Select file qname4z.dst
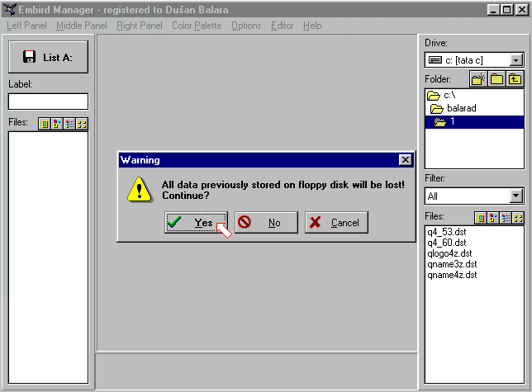Image resolution: width=532 pixels, height=392 pixels. [452, 275]
